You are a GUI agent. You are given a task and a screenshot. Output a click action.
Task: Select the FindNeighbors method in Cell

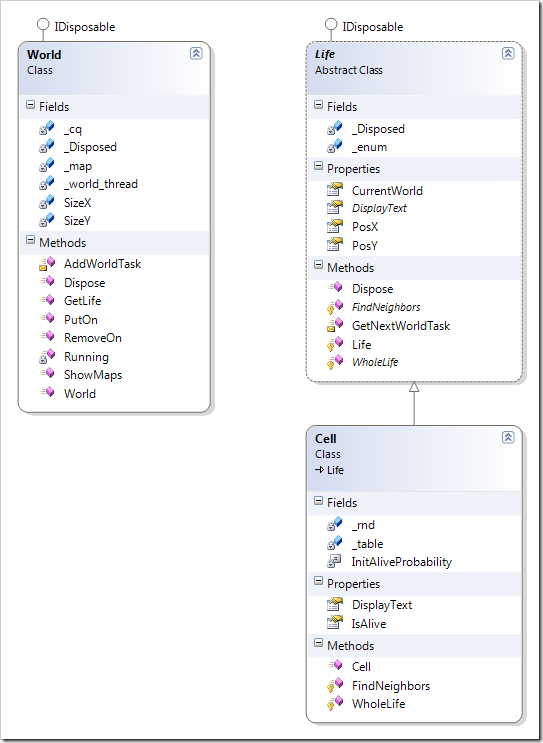pyautogui.click(x=391, y=686)
